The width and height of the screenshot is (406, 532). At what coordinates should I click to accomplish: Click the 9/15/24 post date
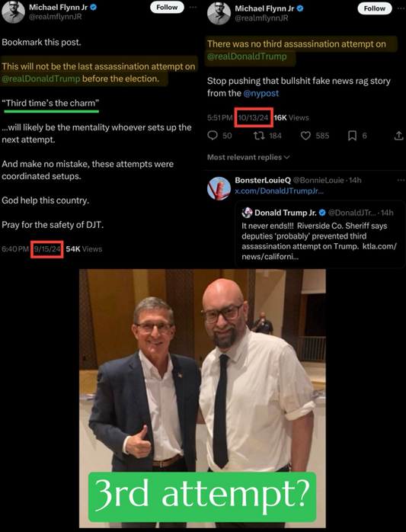click(46, 249)
